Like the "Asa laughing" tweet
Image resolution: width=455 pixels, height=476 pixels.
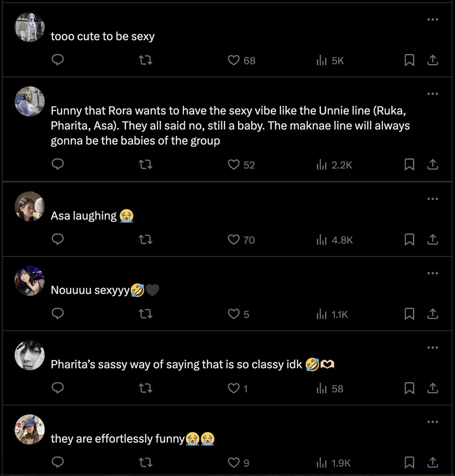[234, 240]
